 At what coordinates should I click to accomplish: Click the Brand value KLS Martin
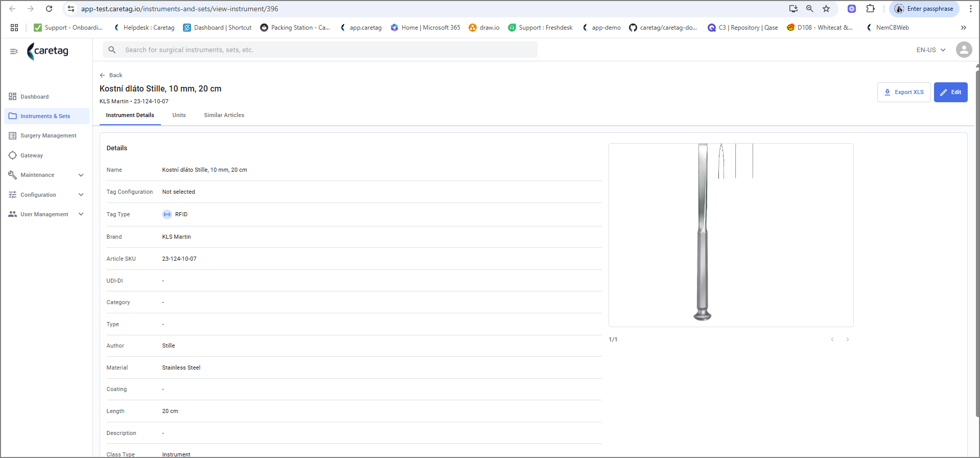pyautogui.click(x=176, y=237)
